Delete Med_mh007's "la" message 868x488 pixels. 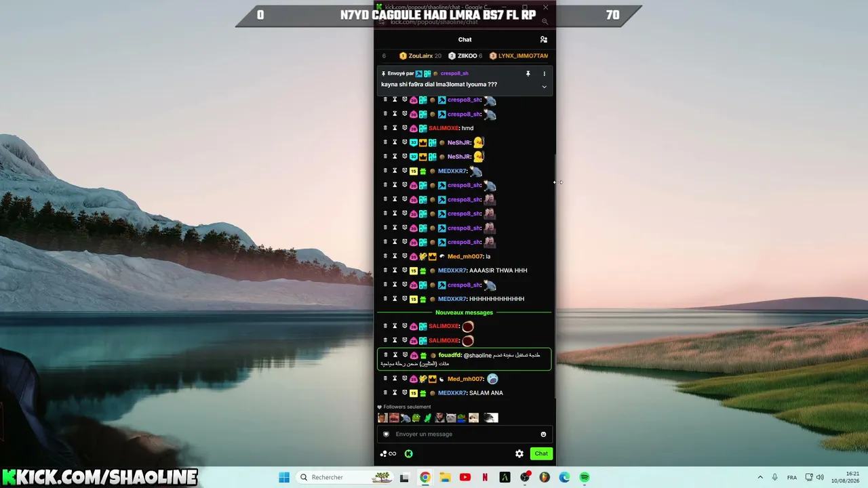pos(385,256)
